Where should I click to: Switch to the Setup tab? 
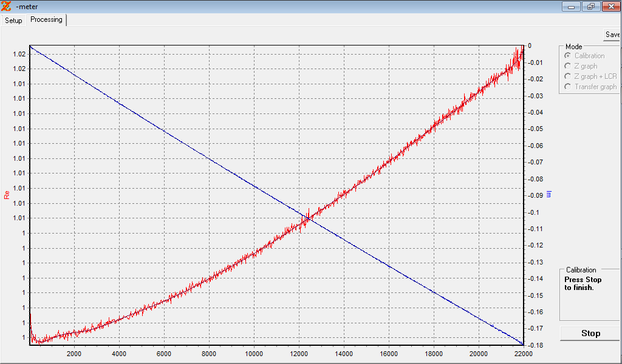[13, 21]
